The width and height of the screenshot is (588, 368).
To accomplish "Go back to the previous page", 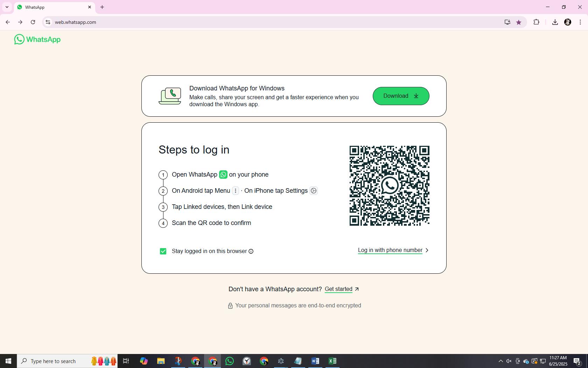I will click(8, 22).
